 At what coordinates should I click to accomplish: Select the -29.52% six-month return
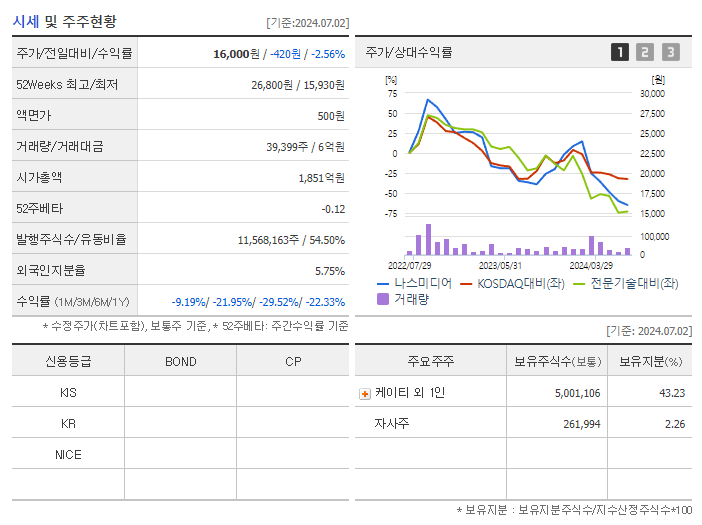(x=279, y=302)
